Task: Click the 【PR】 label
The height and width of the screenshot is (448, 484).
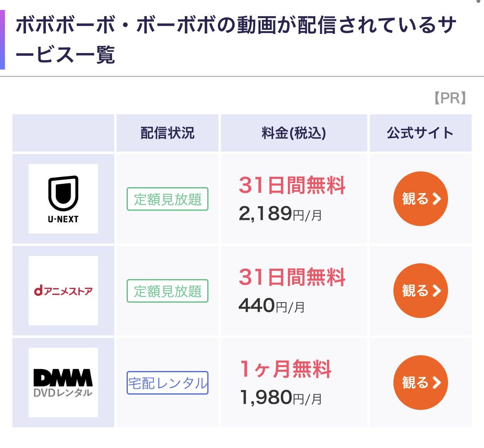Action: (450, 98)
